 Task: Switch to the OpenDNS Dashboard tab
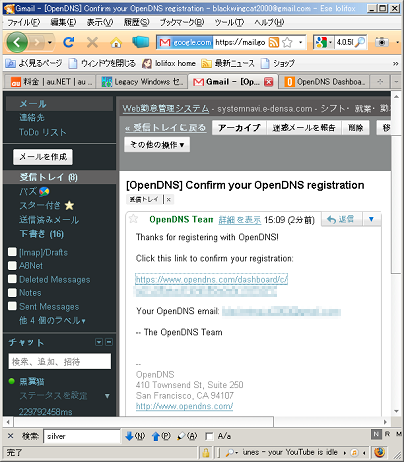coord(325,82)
